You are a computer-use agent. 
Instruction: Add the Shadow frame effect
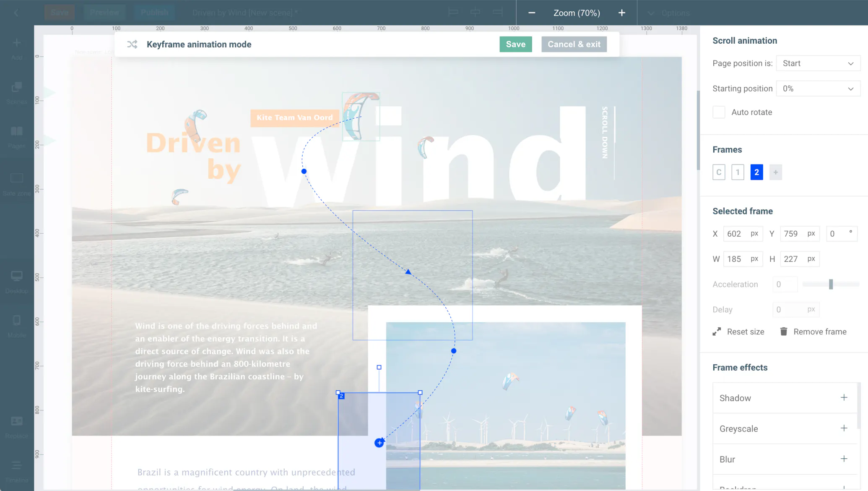pyautogui.click(x=844, y=397)
